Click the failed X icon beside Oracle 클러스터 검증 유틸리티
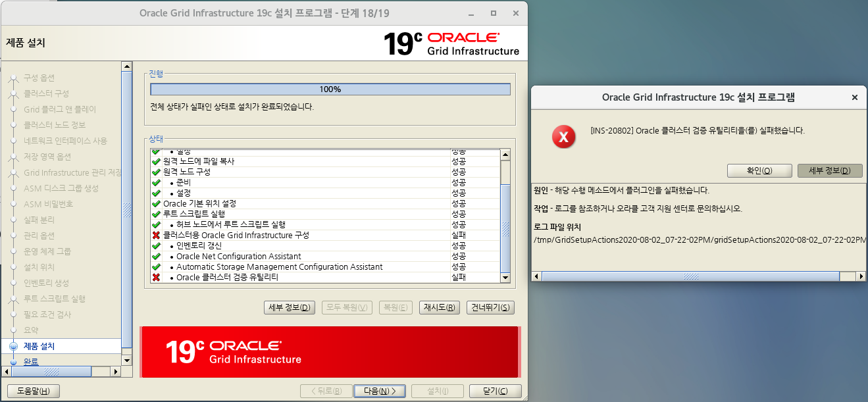Viewport: 868px width, 402px height. (x=156, y=277)
